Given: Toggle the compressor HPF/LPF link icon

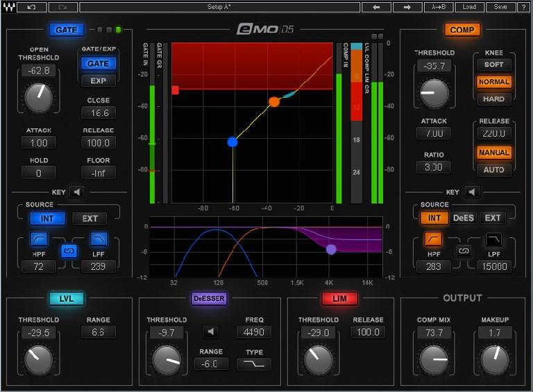Looking at the screenshot, I should [464, 251].
